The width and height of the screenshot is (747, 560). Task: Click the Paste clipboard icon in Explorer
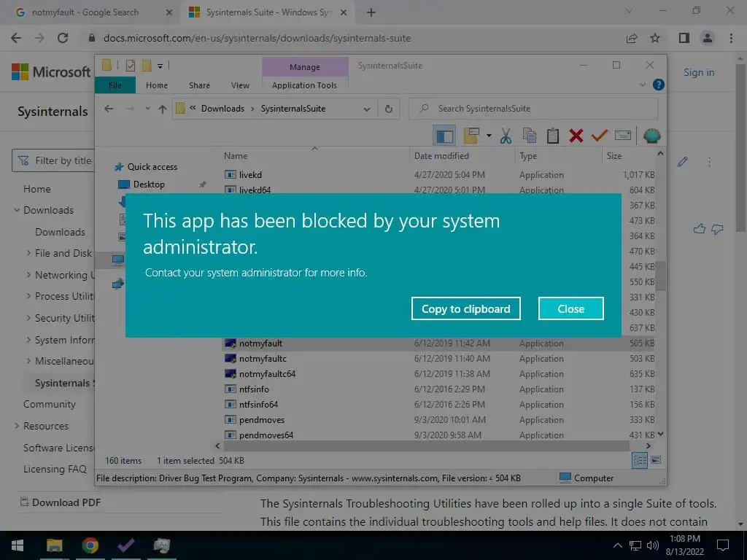553,136
